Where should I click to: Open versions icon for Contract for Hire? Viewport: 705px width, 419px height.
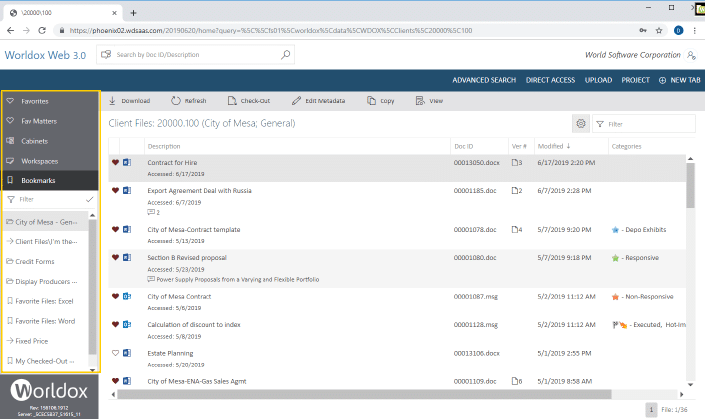[517, 162]
